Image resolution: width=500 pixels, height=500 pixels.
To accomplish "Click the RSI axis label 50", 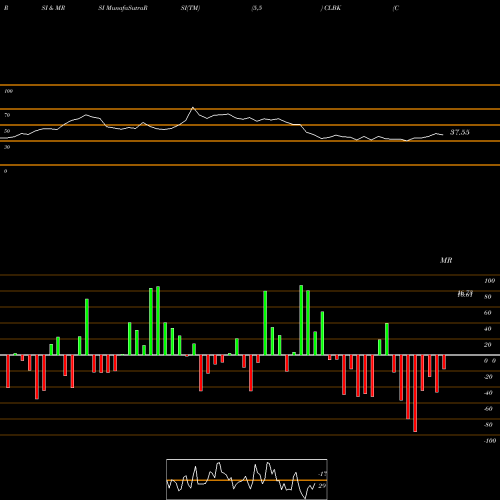I will coord(7,131).
